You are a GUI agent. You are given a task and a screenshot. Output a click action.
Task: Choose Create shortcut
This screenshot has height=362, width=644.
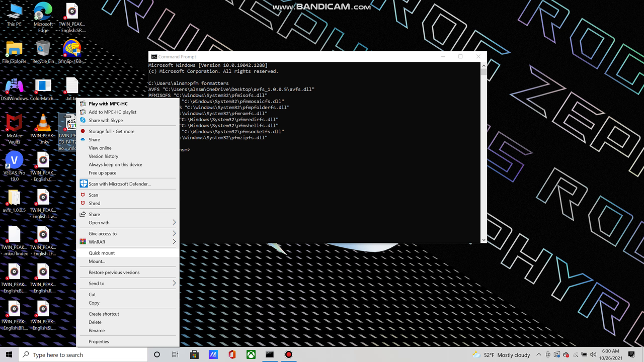point(128,314)
